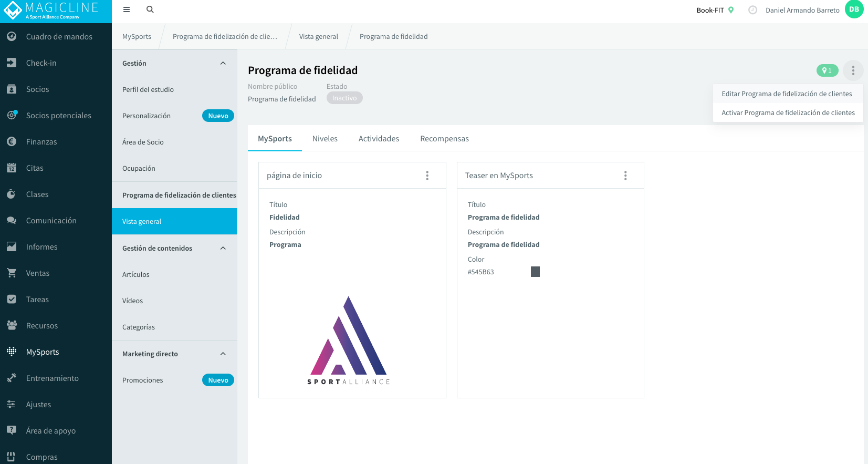Collapse the Gestión de contenidos section
This screenshot has height=464, width=868.
(223, 248)
